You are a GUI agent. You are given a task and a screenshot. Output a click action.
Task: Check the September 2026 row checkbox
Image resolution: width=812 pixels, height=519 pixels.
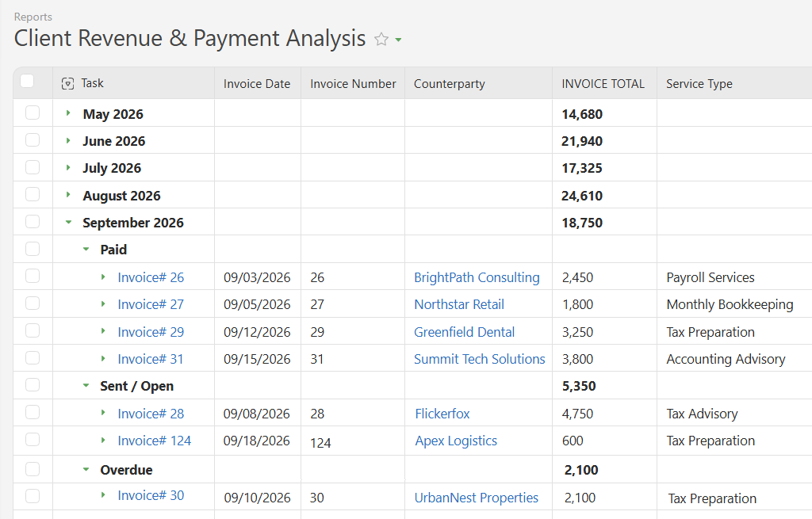pos(33,222)
